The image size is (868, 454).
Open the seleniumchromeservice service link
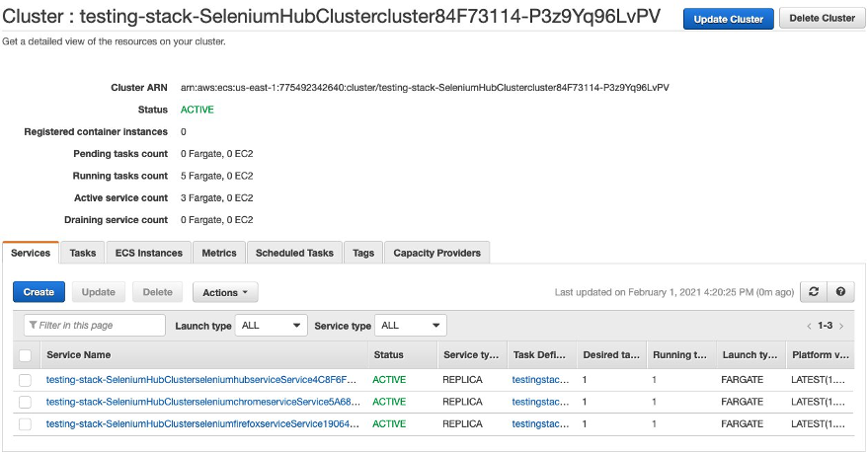pyautogui.click(x=203, y=402)
